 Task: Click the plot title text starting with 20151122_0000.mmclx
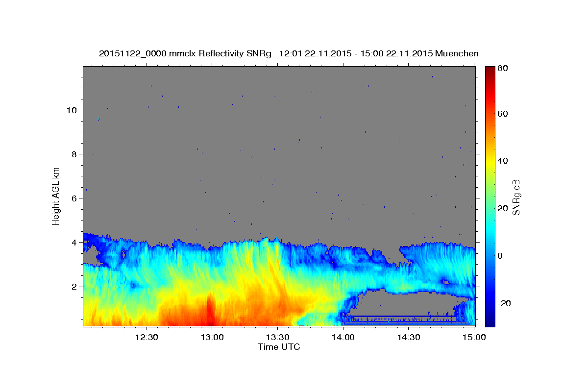point(289,53)
